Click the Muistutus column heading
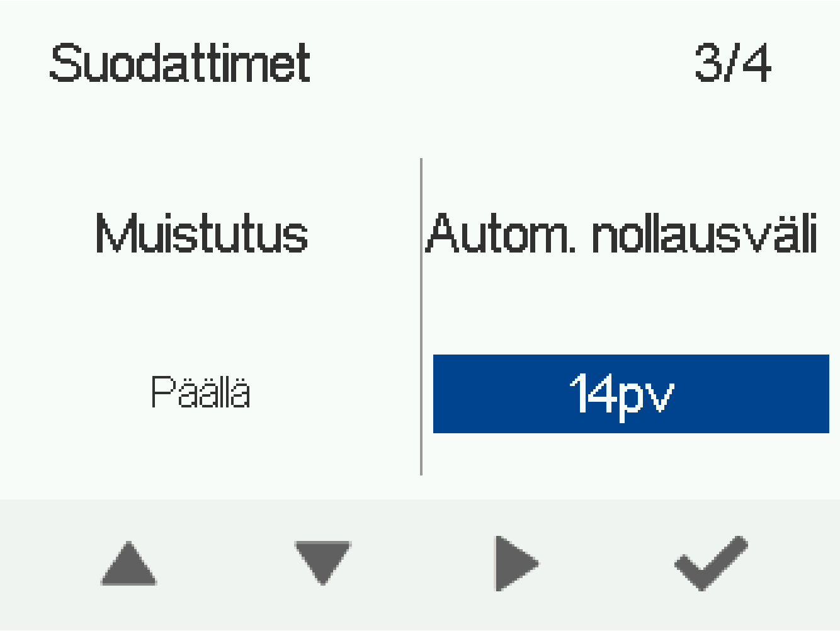The width and height of the screenshot is (840, 631). tap(201, 234)
